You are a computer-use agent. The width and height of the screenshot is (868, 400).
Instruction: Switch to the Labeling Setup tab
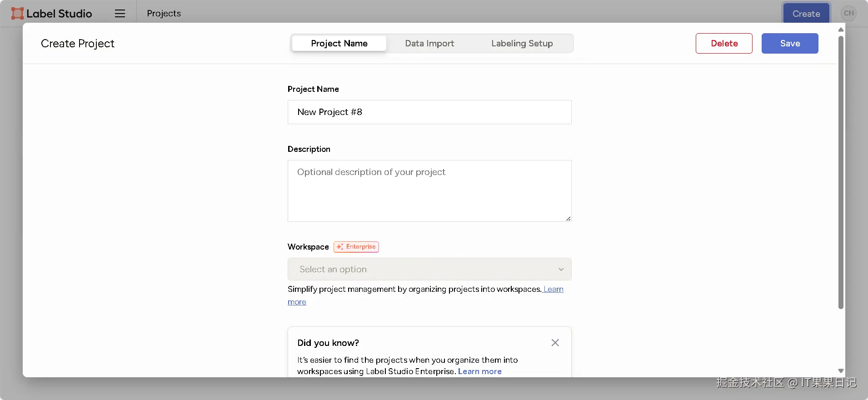point(522,44)
